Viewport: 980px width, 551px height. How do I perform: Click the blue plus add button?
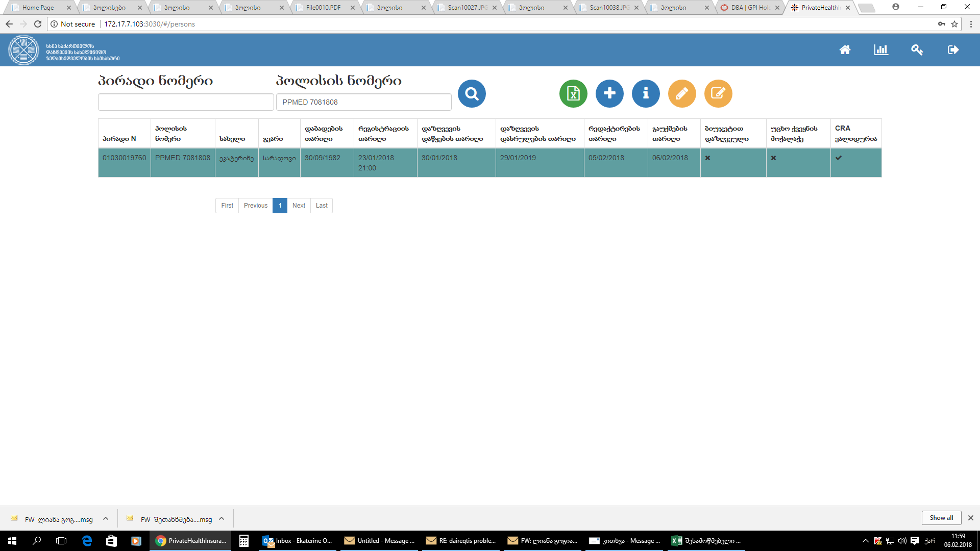point(609,94)
